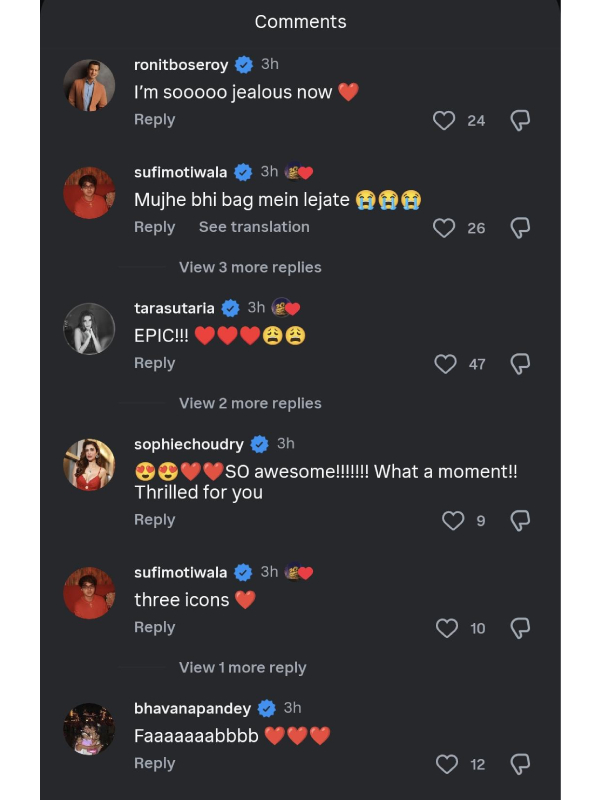Expand 'View 3 more replies'
The image size is (600, 800).
click(250, 268)
